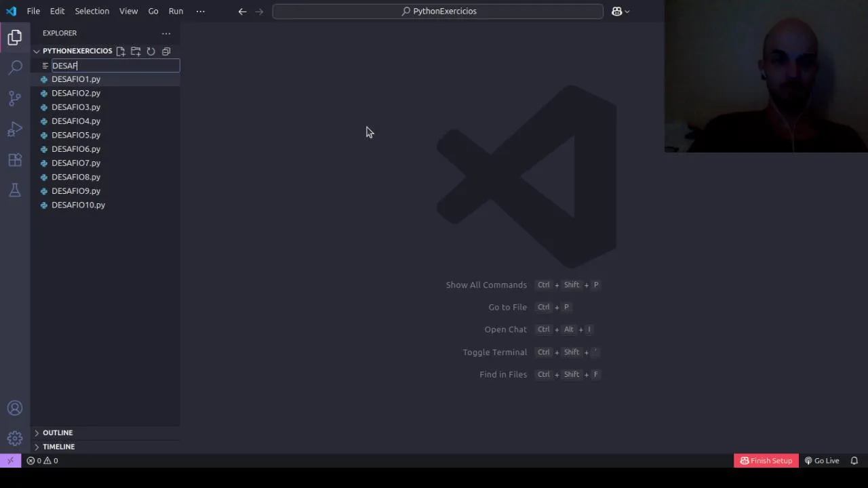This screenshot has width=868, height=488.
Task: Click the remote window indicator in status bar
Action: pyautogui.click(x=10, y=460)
